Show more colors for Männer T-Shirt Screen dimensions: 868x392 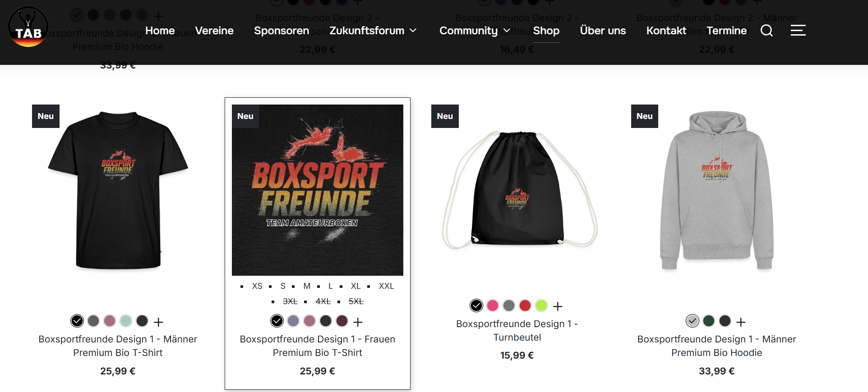click(x=158, y=322)
